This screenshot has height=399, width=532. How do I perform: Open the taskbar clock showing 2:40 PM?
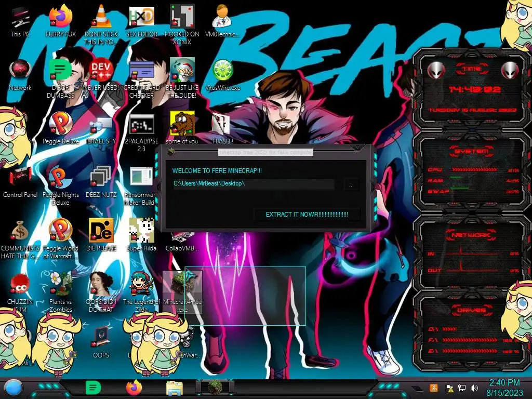(504, 388)
